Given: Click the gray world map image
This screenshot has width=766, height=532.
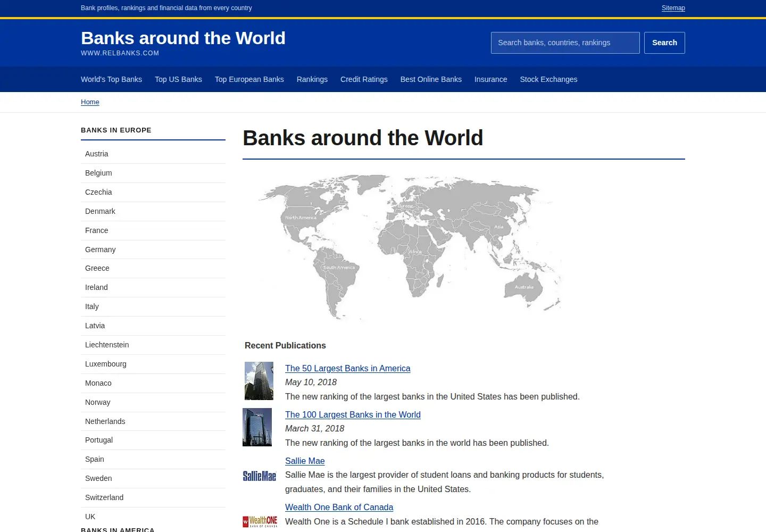Looking at the screenshot, I should point(410,248).
